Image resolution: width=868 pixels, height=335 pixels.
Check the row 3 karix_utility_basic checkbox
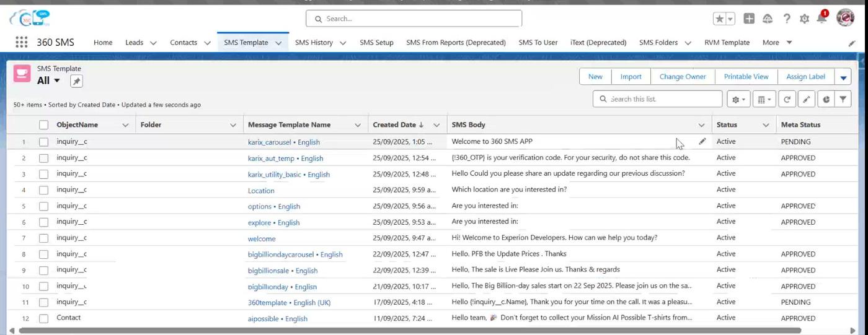click(43, 174)
